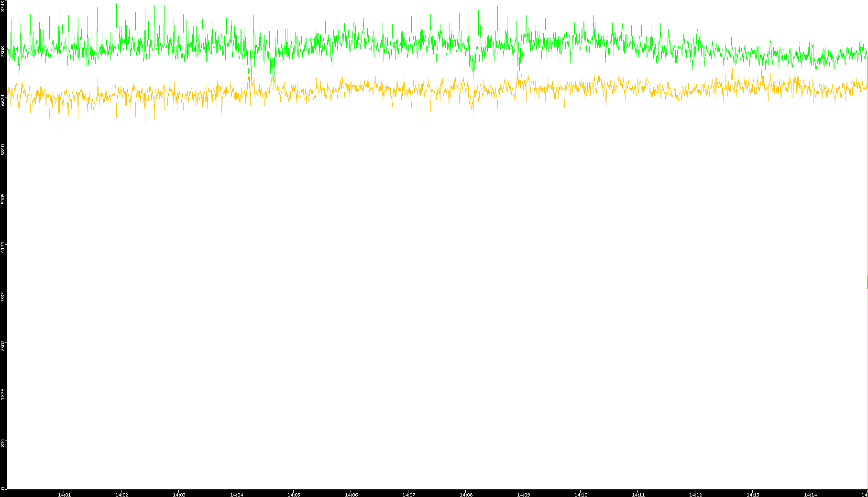This screenshot has height=497, width=868.
Task: Select the 7508 y-axis label
Action: [x=3, y=51]
